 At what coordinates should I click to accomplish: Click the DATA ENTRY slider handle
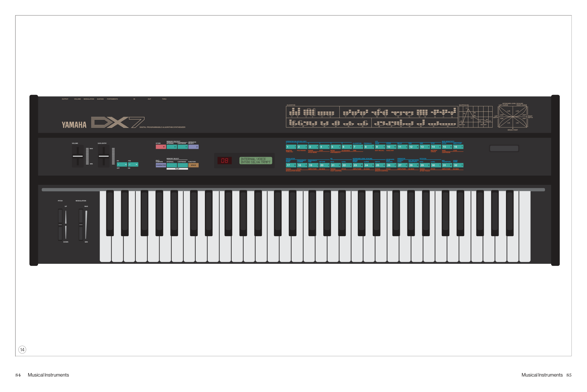104,156
